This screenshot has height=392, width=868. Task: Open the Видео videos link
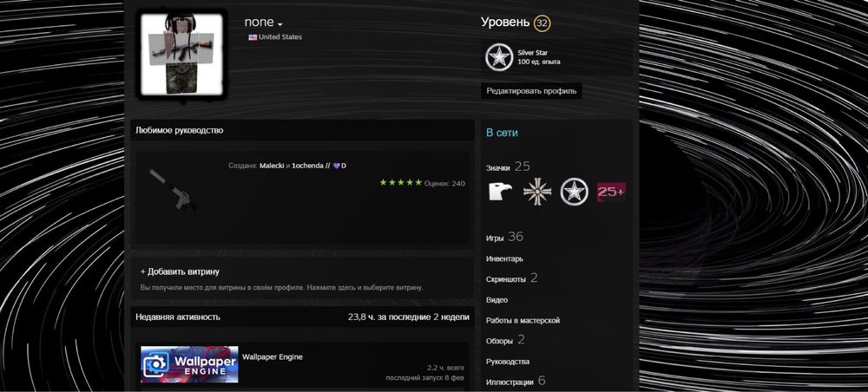pyautogui.click(x=496, y=300)
